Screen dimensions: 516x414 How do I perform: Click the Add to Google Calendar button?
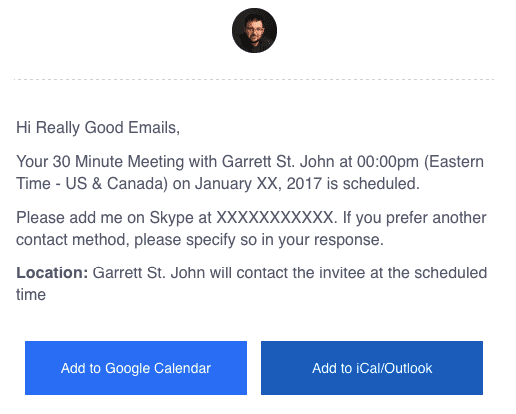point(136,368)
